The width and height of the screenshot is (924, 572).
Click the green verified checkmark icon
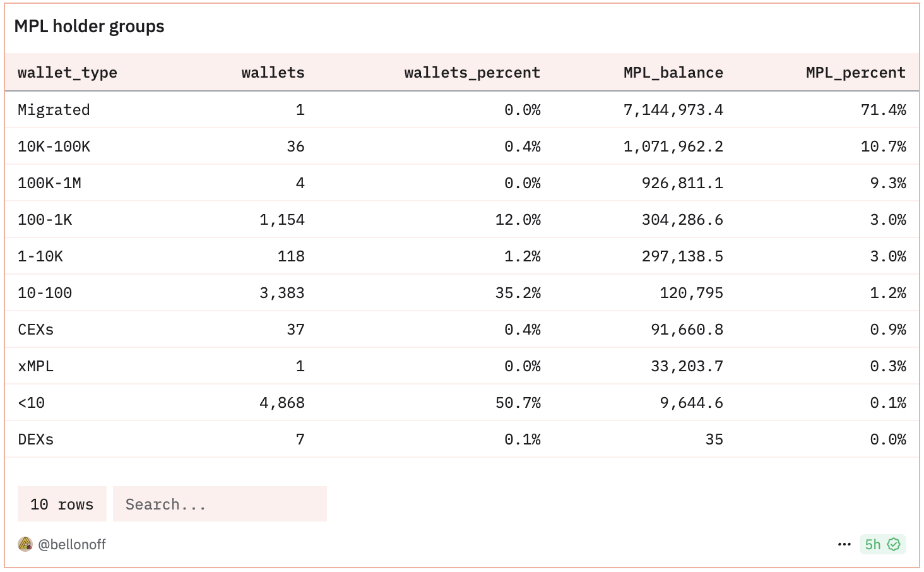[x=894, y=544]
